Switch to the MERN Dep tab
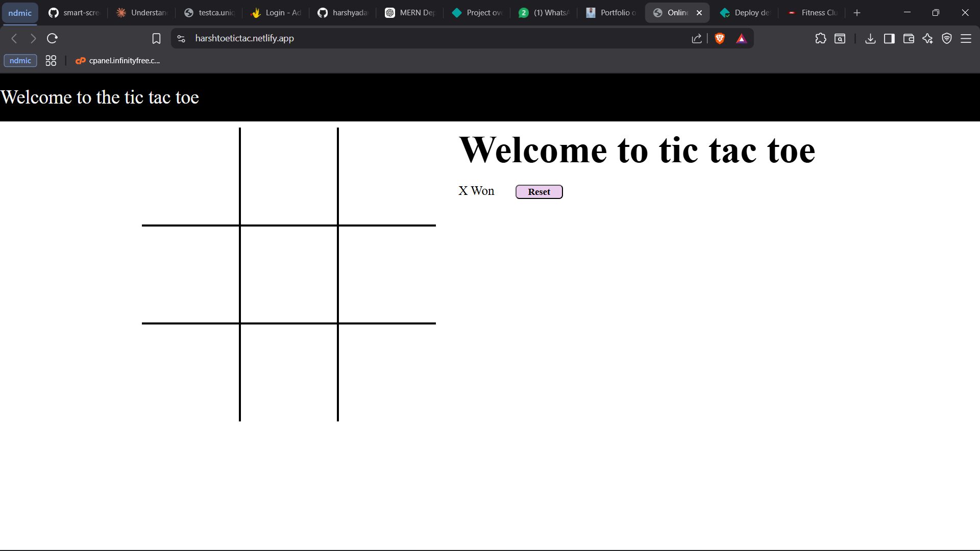 (410, 13)
